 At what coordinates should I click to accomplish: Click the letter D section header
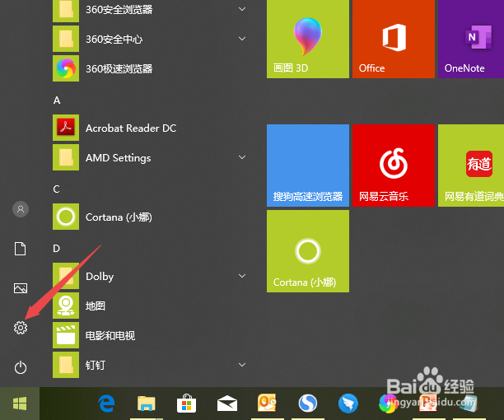56,249
